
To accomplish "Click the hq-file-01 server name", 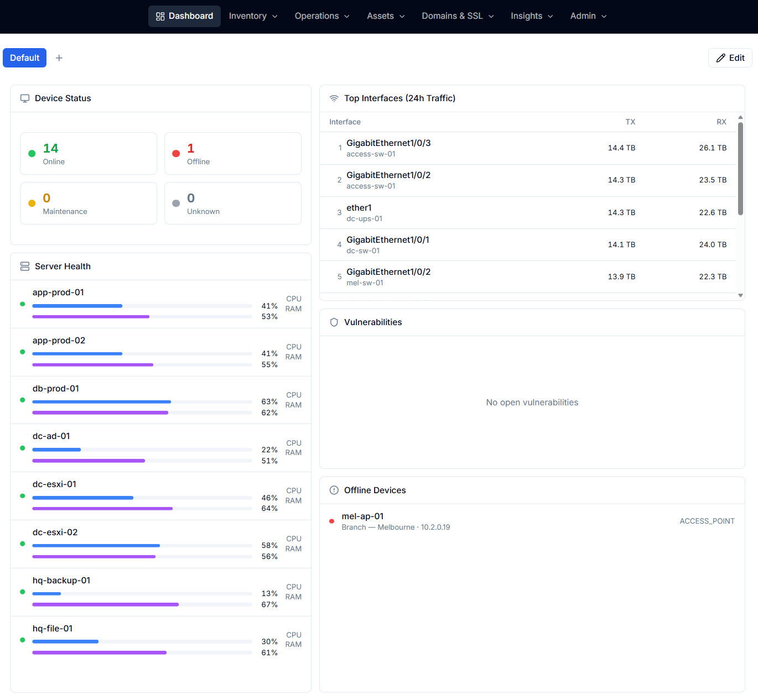I will coord(53,629).
